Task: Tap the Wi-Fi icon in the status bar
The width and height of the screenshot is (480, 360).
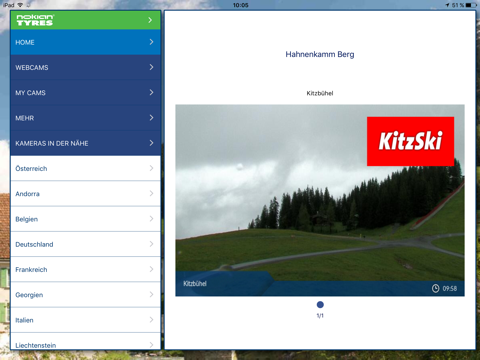Action: [x=20, y=5]
